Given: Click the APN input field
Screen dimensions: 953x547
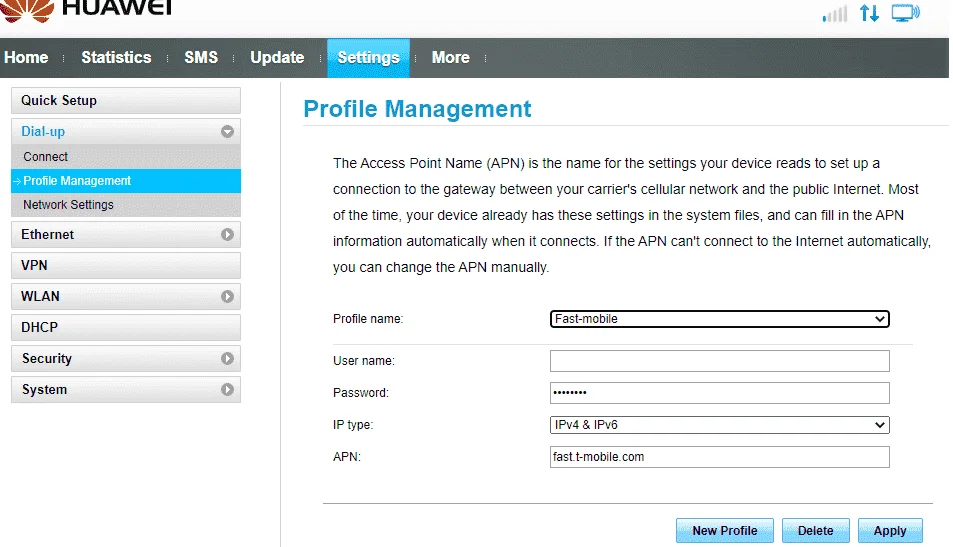Looking at the screenshot, I should pos(720,457).
